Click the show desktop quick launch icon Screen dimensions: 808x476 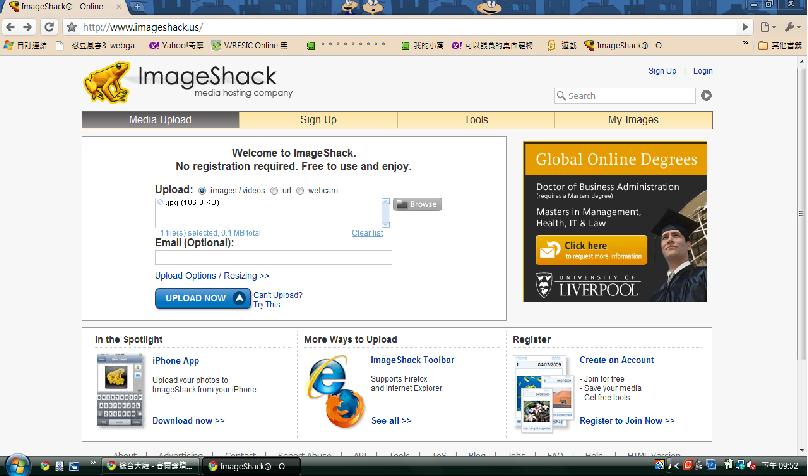click(x=74, y=466)
